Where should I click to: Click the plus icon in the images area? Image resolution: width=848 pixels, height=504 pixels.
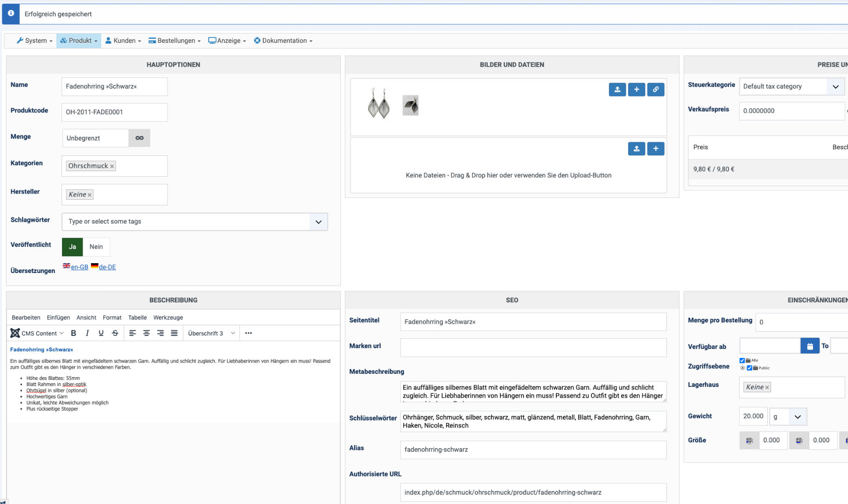(637, 90)
